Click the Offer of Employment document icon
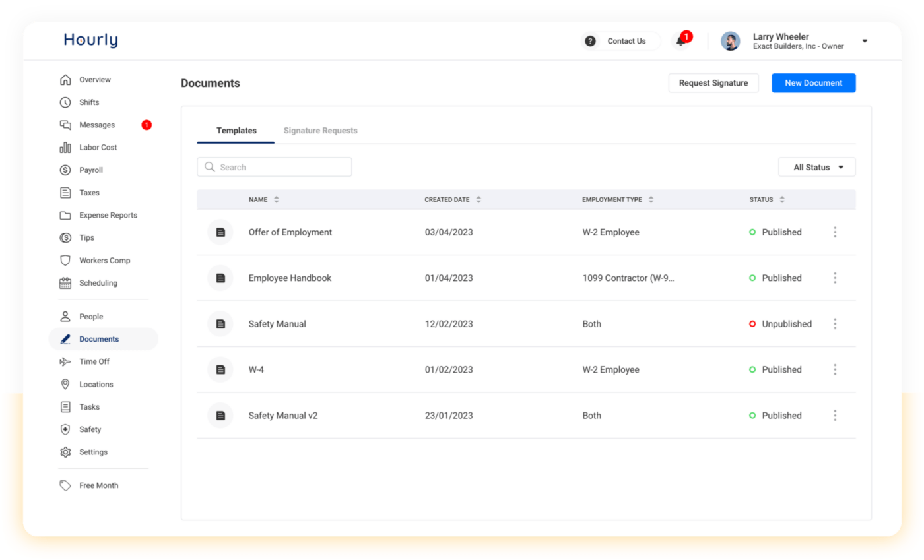This screenshot has width=924, height=560. [x=220, y=232]
